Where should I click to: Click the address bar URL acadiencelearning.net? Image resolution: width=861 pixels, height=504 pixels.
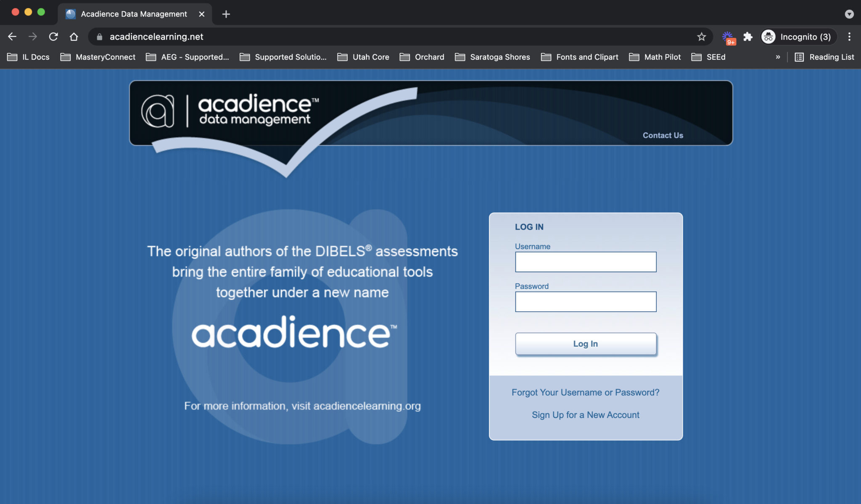click(x=156, y=37)
